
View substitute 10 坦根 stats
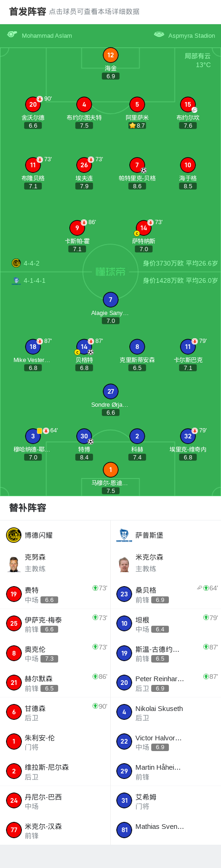pyautogui.click(x=166, y=623)
